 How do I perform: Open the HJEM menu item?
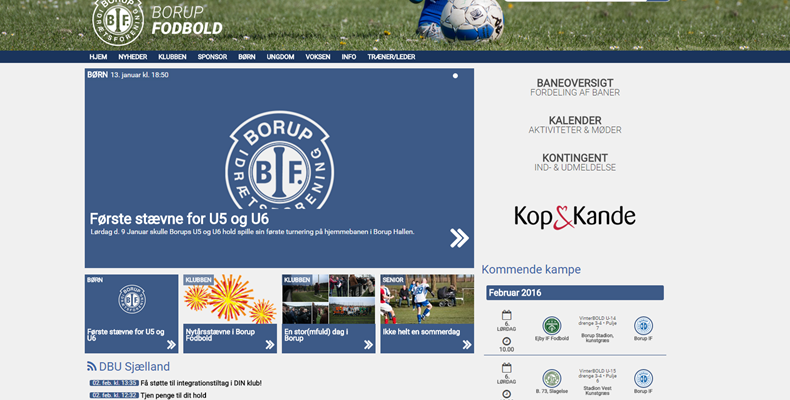[x=98, y=57]
